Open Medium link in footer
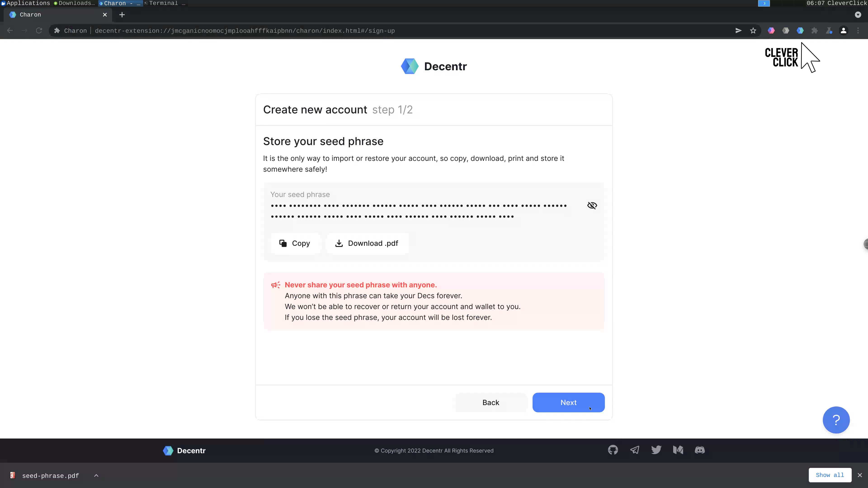Viewport: 868px width, 488px height. click(x=678, y=450)
